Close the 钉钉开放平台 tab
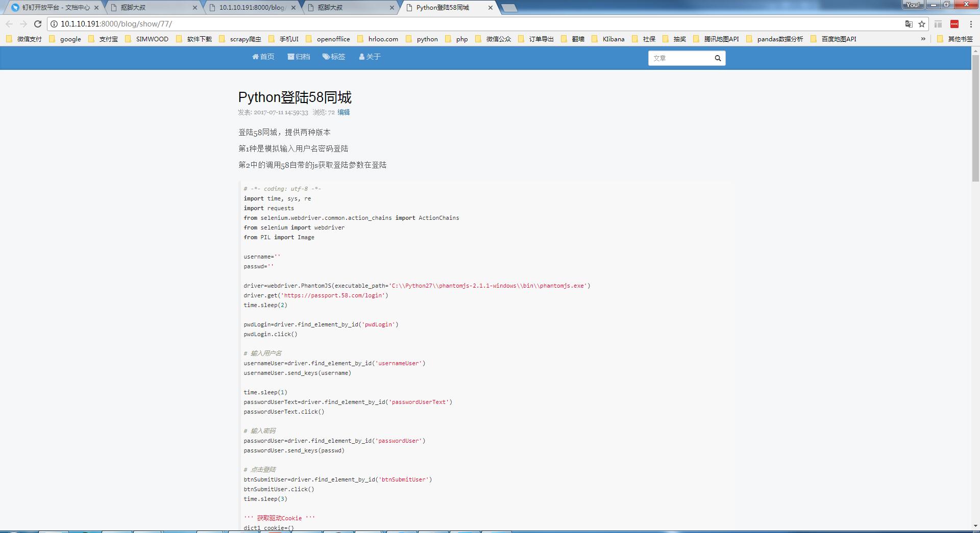The height and width of the screenshot is (533, 980). (x=96, y=8)
